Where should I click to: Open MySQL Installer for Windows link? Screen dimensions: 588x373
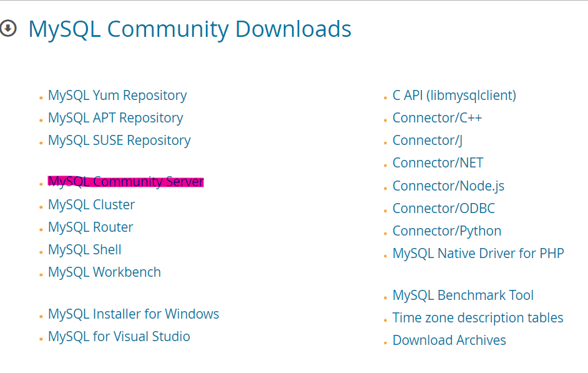[x=134, y=314]
